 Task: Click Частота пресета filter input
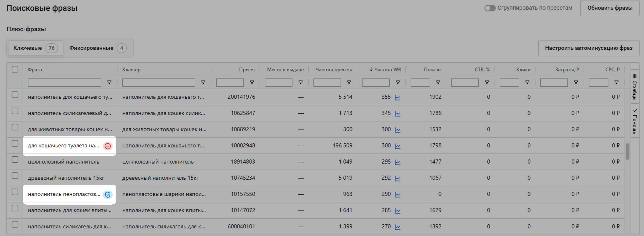pyautogui.click(x=327, y=82)
